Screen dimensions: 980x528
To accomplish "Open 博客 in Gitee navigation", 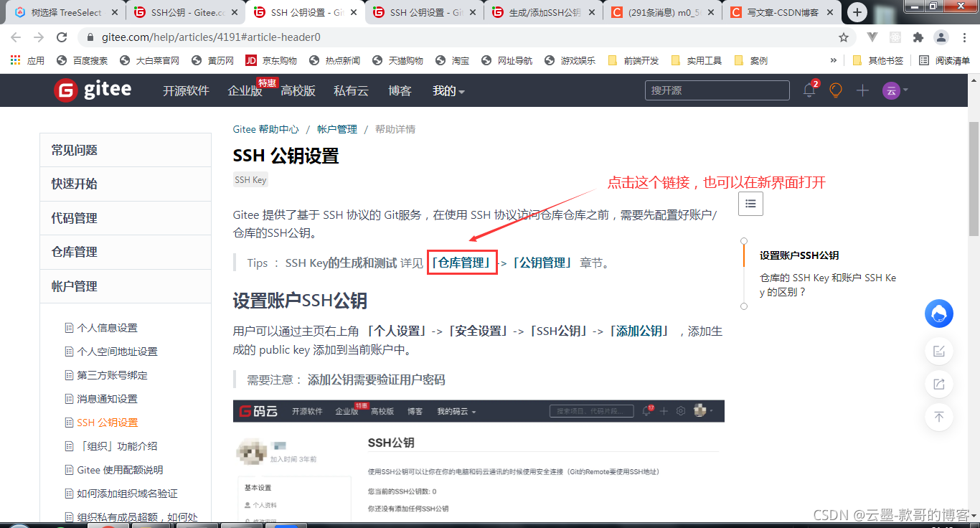I will [400, 90].
